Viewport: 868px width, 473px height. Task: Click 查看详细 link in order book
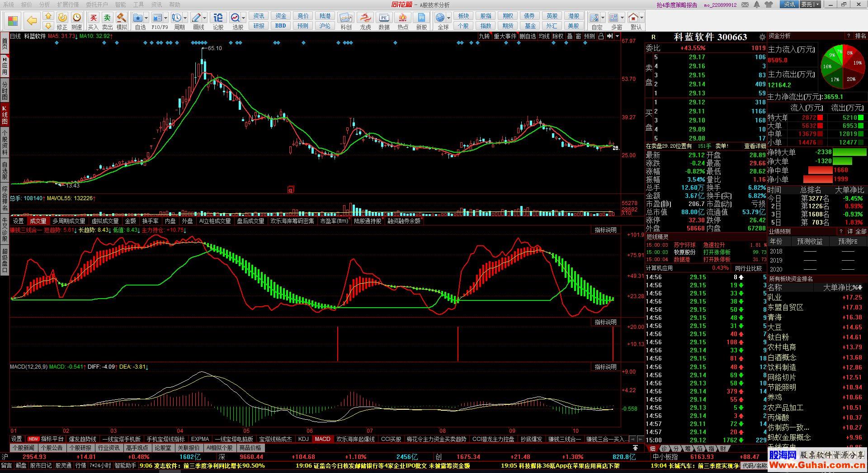coord(755,146)
